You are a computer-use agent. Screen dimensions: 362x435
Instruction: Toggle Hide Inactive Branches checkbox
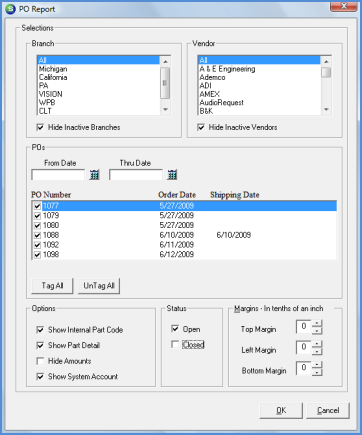coord(40,127)
